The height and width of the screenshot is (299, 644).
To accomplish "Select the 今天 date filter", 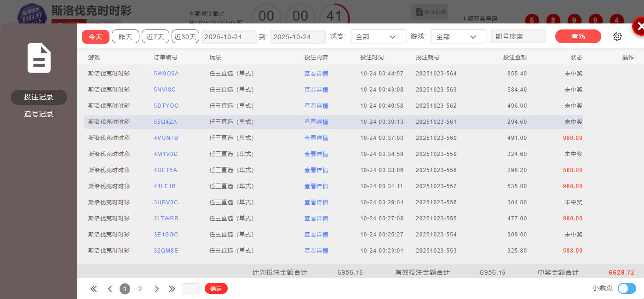I will (96, 37).
